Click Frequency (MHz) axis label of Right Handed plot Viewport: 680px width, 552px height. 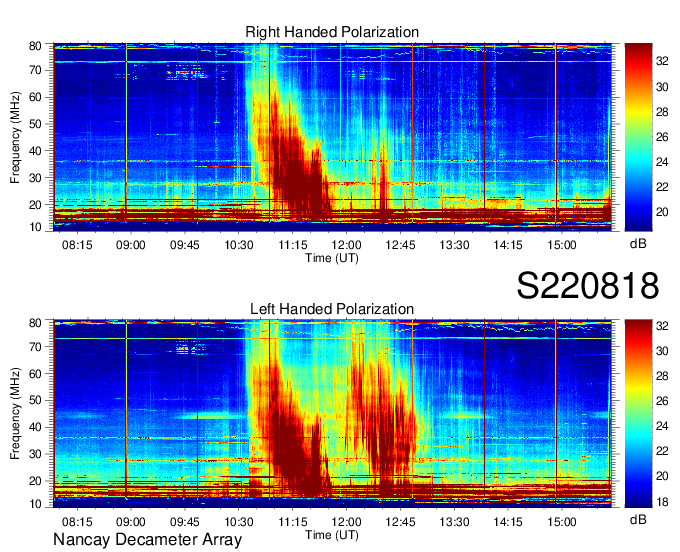(15, 137)
